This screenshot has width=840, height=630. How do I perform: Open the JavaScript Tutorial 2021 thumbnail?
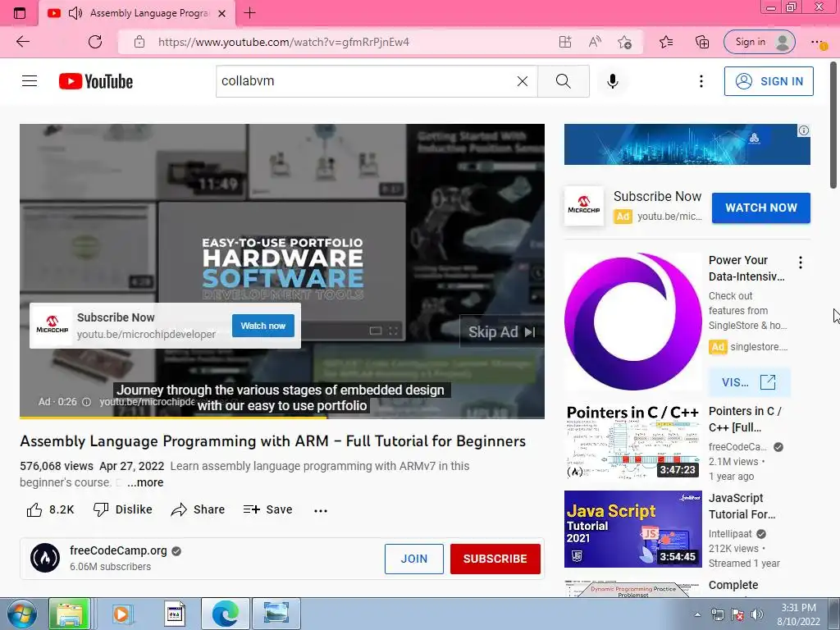(632, 529)
